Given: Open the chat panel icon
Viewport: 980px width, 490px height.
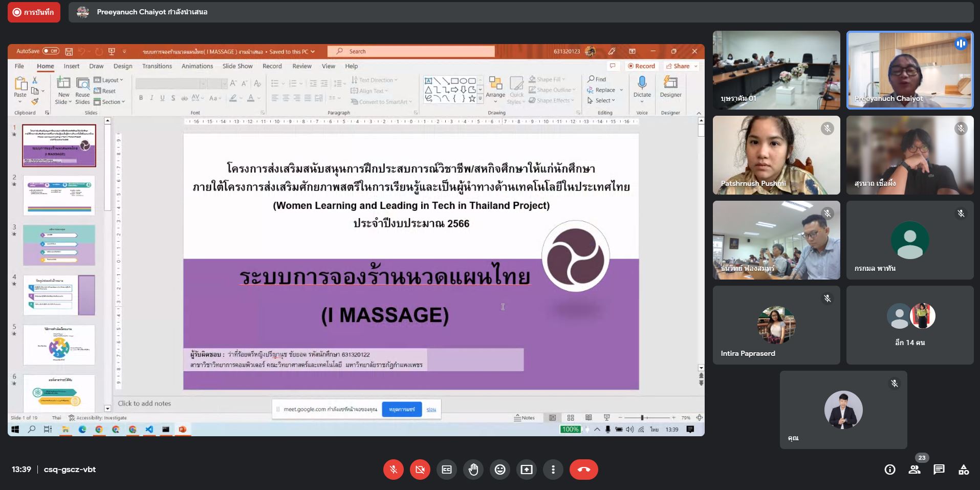Looking at the screenshot, I should tap(939, 470).
